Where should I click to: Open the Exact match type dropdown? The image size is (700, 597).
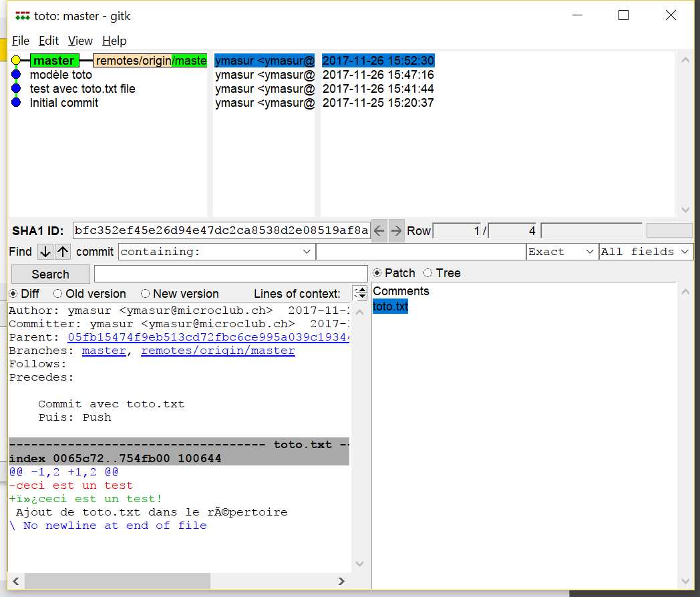pyautogui.click(x=562, y=252)
